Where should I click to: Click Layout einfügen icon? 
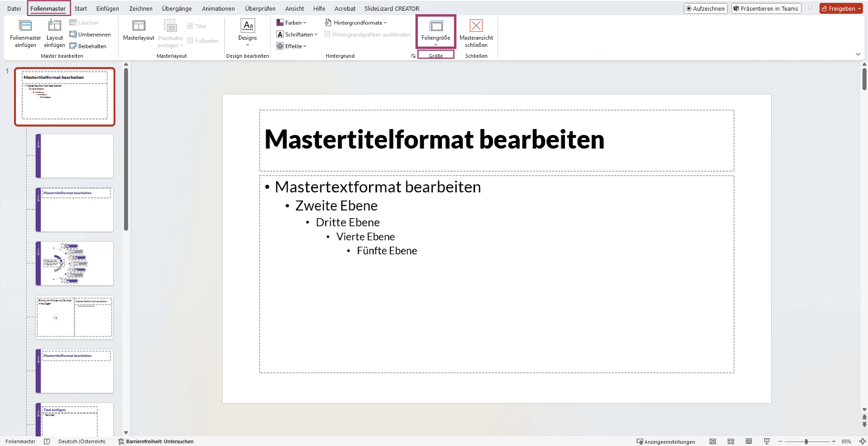coord(54,26)
